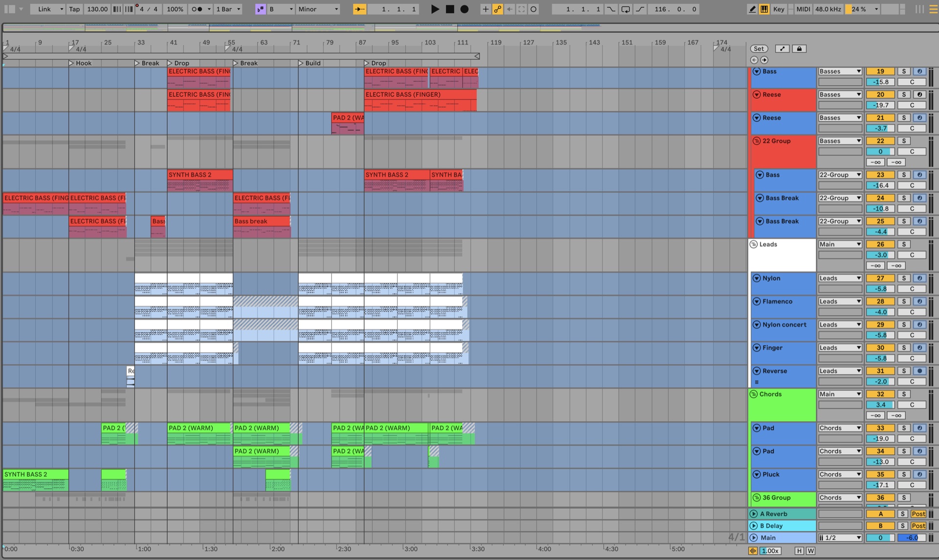Viewport: 939px width, 560px height.
Task: Toggle Scale Mode sharp-flat icon
Action: point(260,9)
